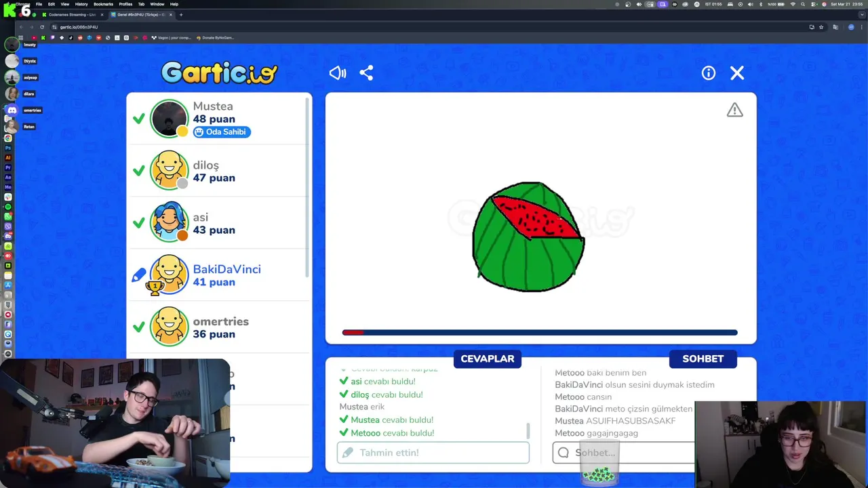Focus the Tahmin ettin guess field
This screenshot has width=868, height=488.
point(433,452)
